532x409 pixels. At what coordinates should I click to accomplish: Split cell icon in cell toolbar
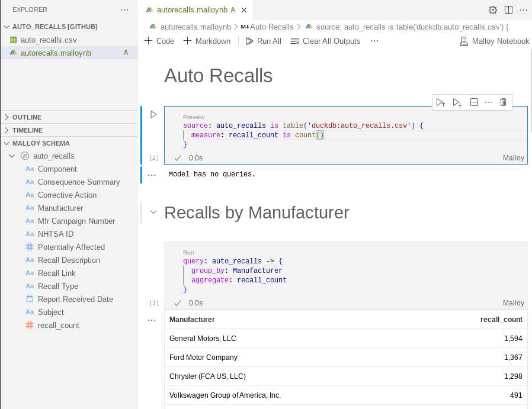474,102
